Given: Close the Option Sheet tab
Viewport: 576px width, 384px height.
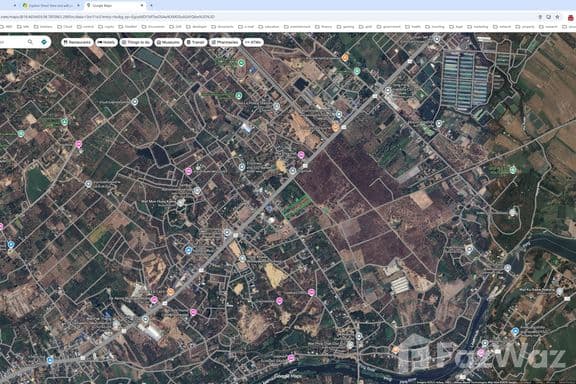Looking at the screenshot, I should coord(78,6).
